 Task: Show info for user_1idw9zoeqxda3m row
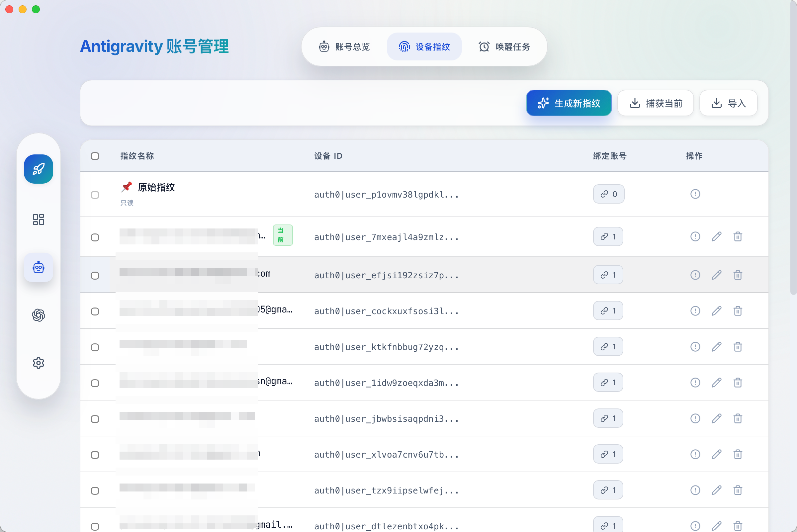coord(695,383)
